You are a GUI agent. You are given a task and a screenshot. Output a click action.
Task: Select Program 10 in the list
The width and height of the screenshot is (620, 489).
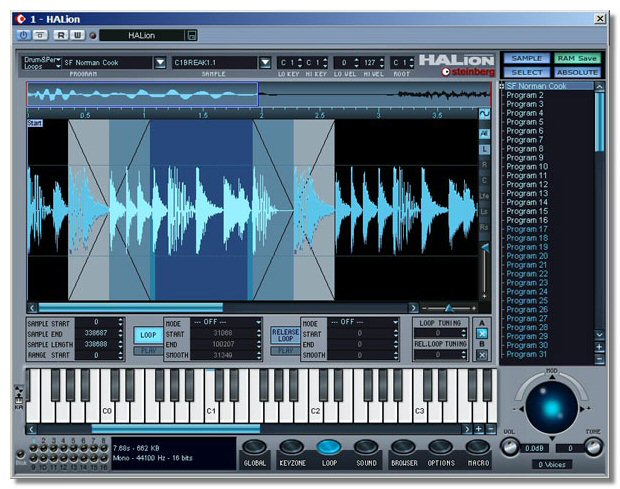tap(527, 166)
